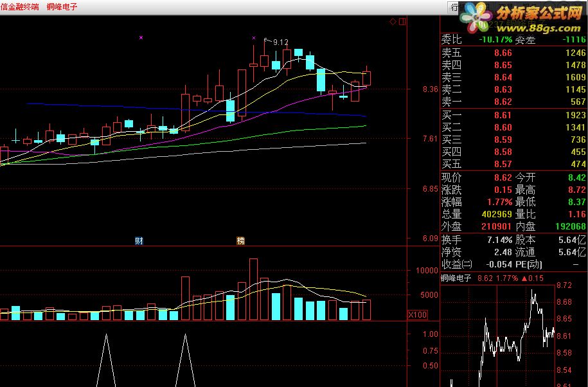Select the 买五 bid row at 8.57
Image resolution: width=588 pixels, height=387 pixels.
pyautogui.click(x=513, y=164)
